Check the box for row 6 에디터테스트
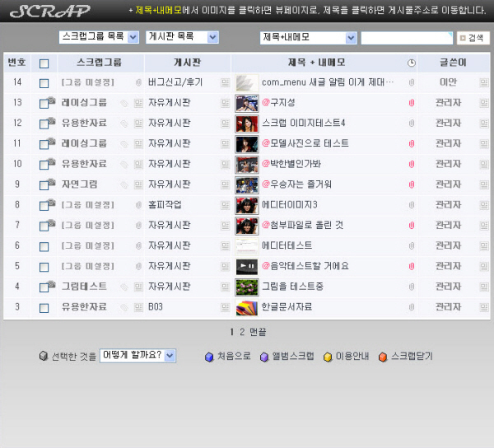The height and width of the screenshot is (448, 494). pos(44,247)
